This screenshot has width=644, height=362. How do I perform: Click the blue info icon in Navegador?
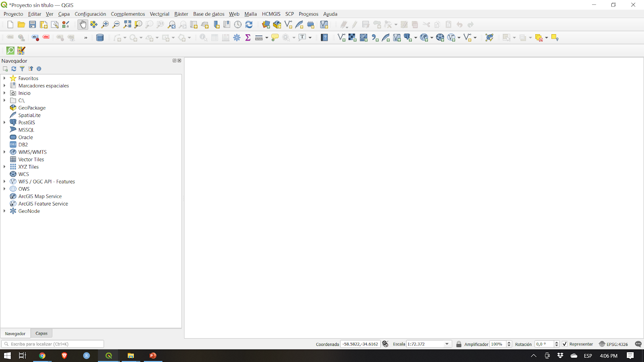tap(39, 69)
